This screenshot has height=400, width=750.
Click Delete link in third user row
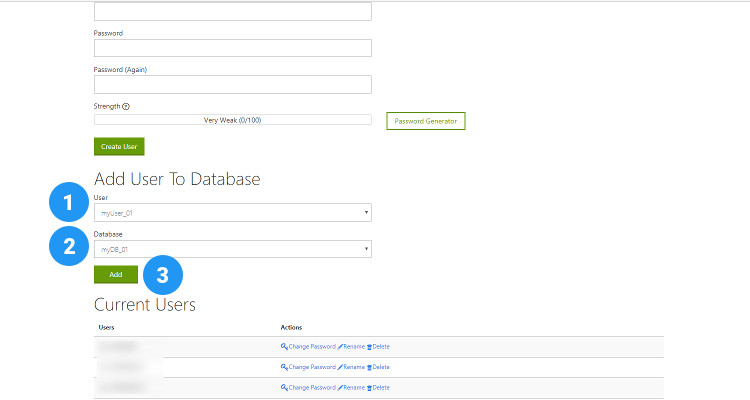tap(381, 388)
